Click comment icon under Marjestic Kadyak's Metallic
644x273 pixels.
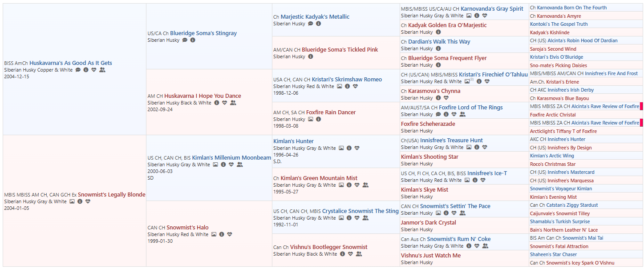[311, 24]
